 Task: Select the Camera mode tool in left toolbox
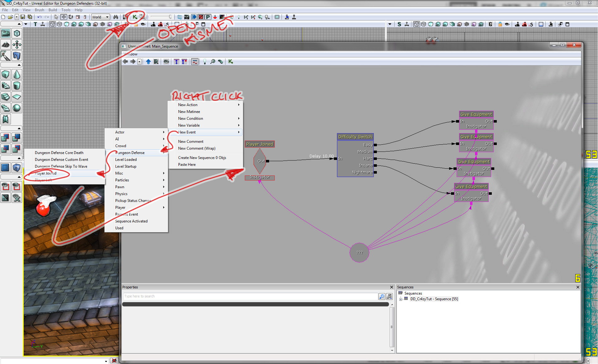pos(6,33)
